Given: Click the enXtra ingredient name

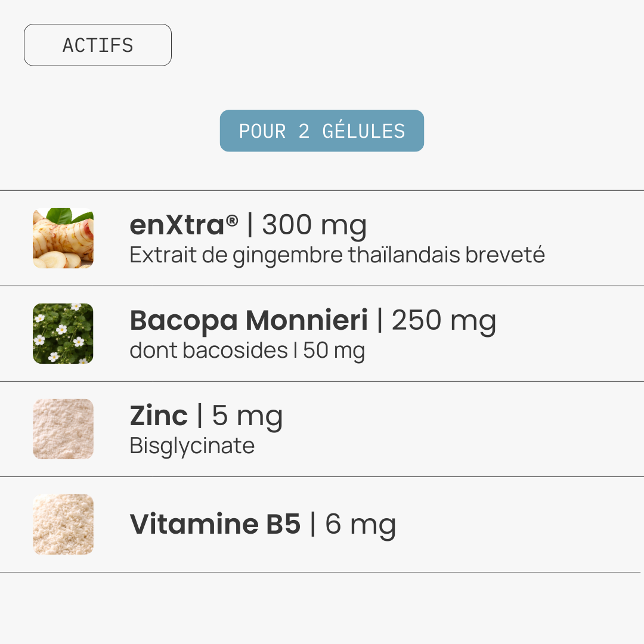Looking at the screenshot, I should [x=177, y=225].
